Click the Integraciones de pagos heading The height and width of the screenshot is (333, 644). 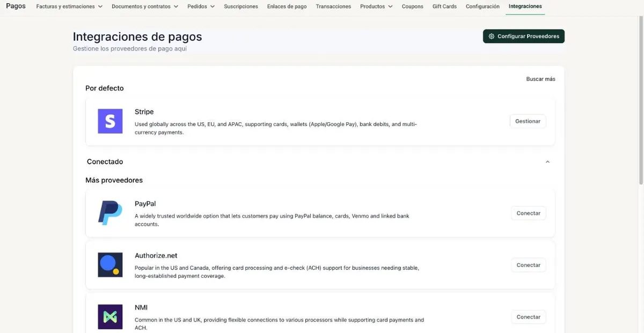coord(137,36)
